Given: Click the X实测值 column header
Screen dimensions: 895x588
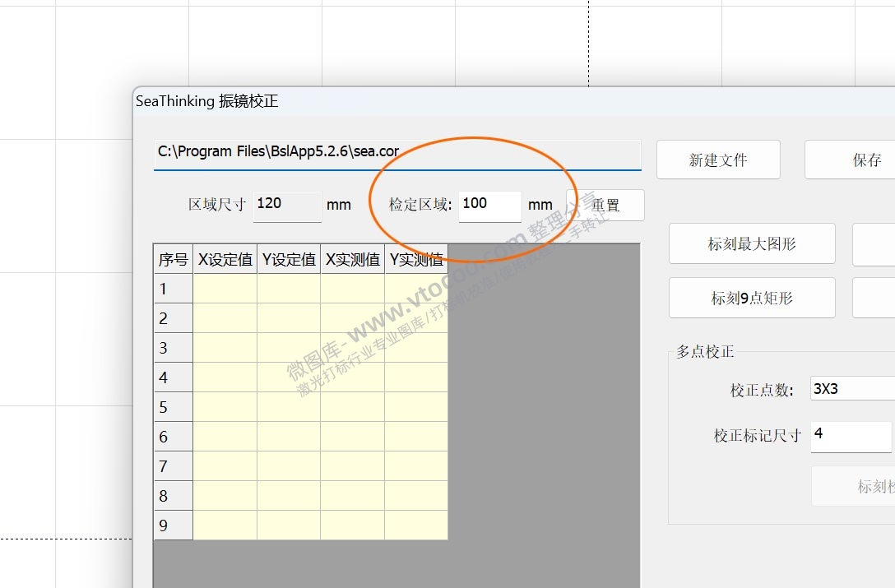Looking at the screenshot, I should 352,258.
